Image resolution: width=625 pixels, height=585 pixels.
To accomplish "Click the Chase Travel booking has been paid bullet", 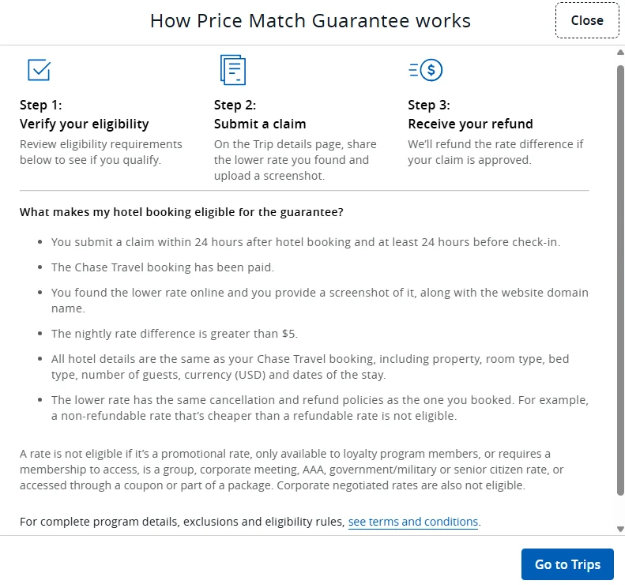I will tap(162, 268).
